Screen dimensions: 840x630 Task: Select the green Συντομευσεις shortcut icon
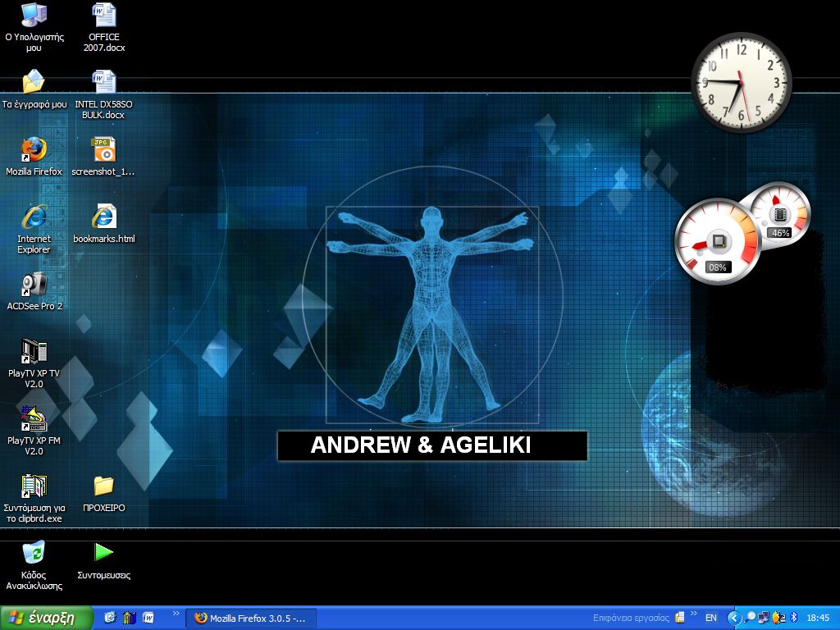pyautogui.click(x=104, y=560)
